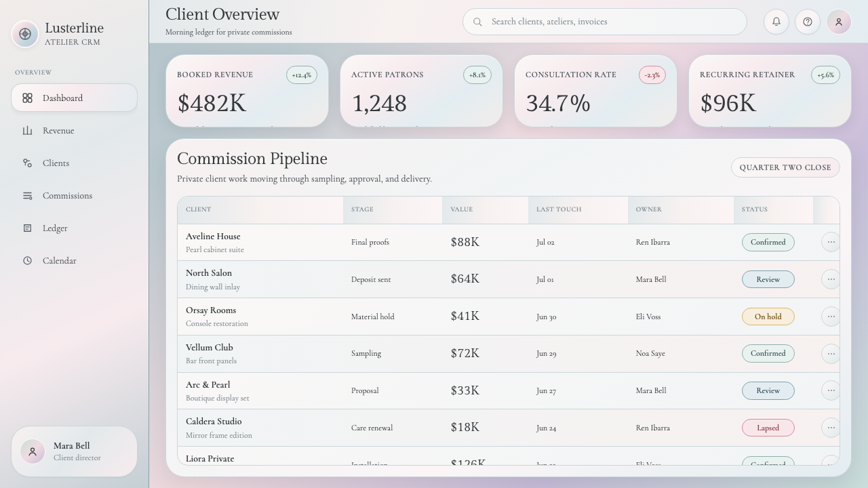
Task: Open the help question-mark icon
Action: coord(808,22)
